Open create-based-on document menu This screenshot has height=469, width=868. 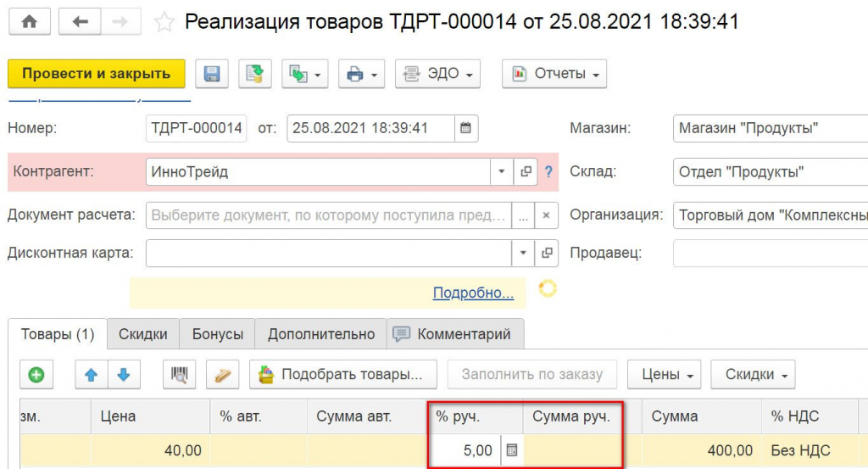305,74
